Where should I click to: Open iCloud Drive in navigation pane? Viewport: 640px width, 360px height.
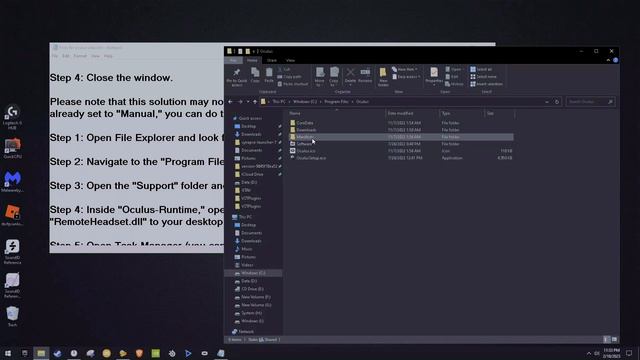252,174
